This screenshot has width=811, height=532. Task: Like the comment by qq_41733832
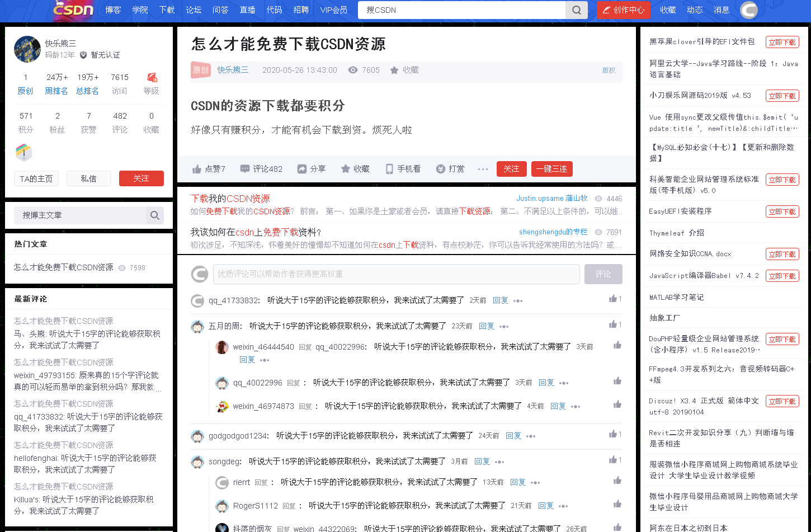(x=613, y=299)
